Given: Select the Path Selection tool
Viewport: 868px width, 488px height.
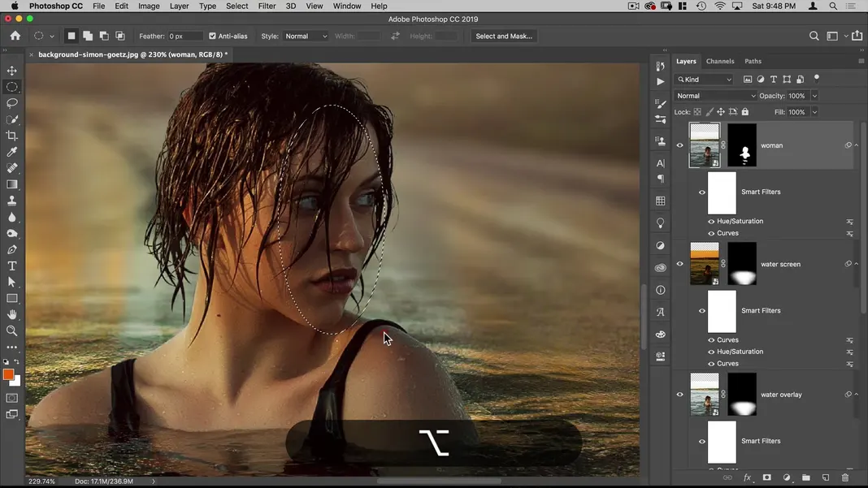Looking at the screenshot, I should pyautogui.click(x=11, y=283).
